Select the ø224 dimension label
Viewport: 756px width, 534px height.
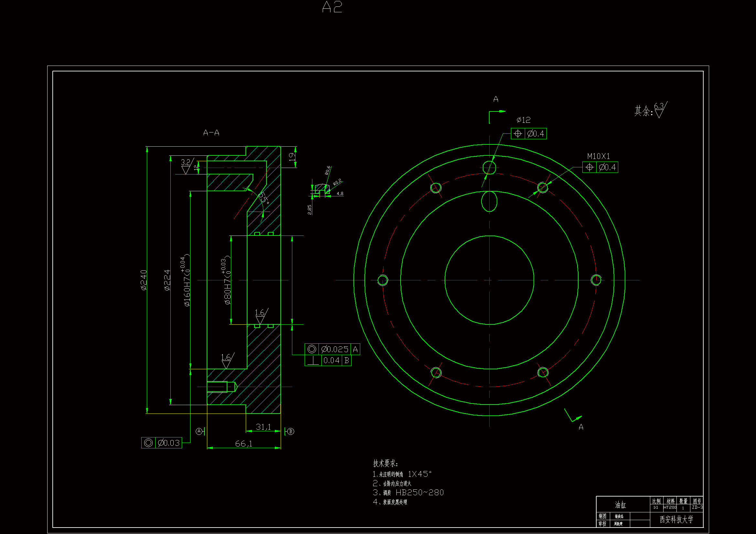coord(167,280)
